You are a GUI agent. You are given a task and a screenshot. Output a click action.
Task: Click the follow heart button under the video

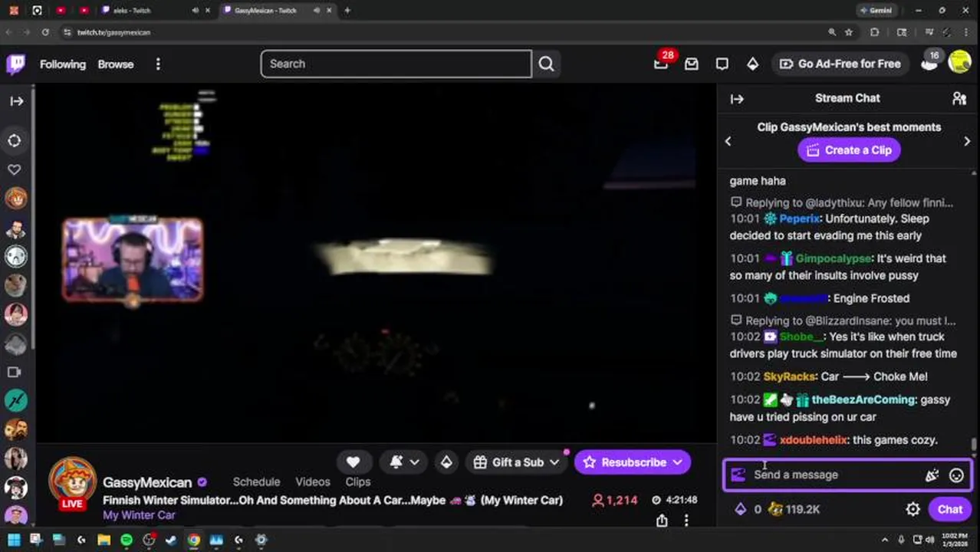[x=353, y=462]
